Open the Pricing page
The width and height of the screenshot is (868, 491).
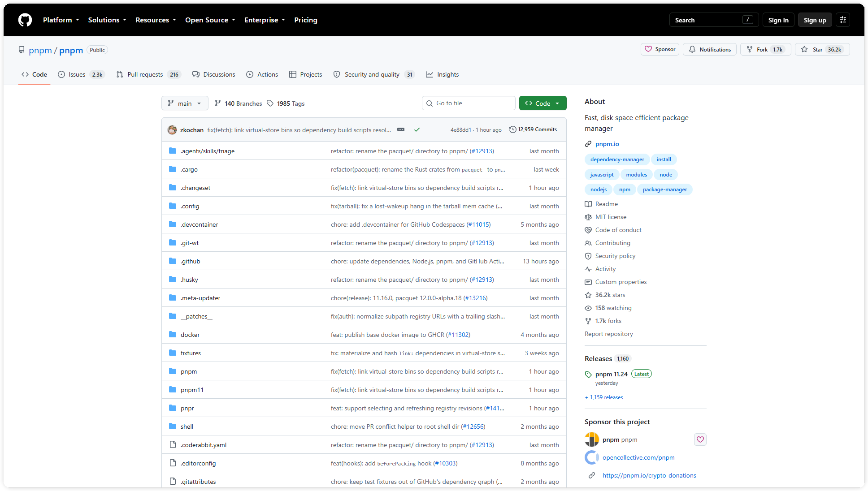click(x=306, y=20)
